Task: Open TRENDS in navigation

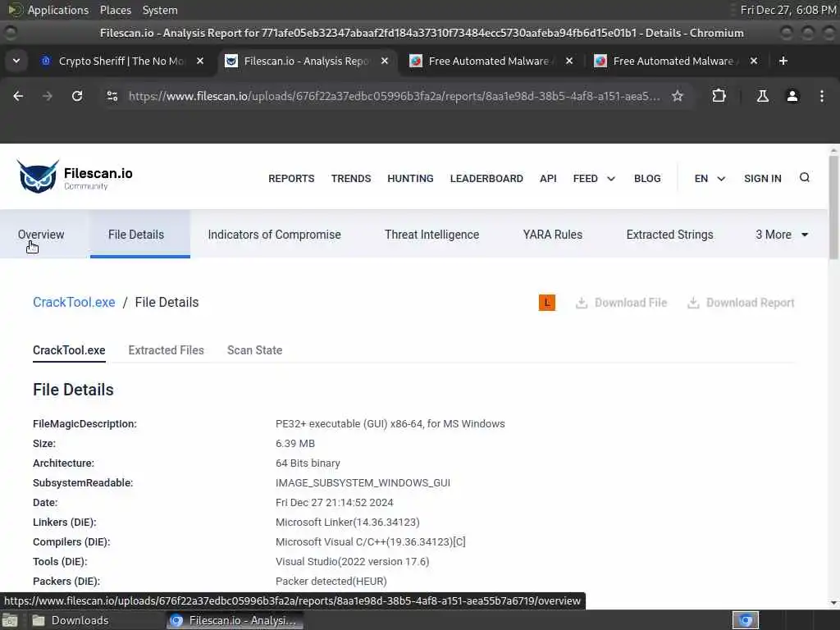Action: (351, 178)
